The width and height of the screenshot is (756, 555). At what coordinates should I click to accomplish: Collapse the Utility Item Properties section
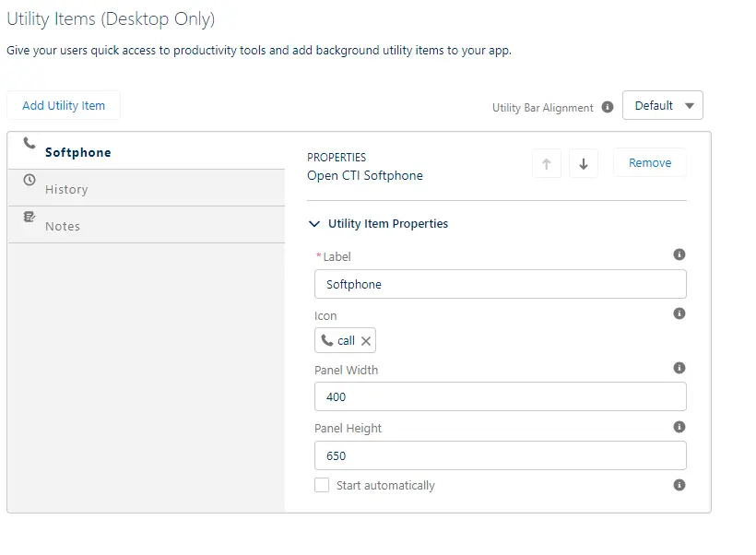(x=314, y=224)
